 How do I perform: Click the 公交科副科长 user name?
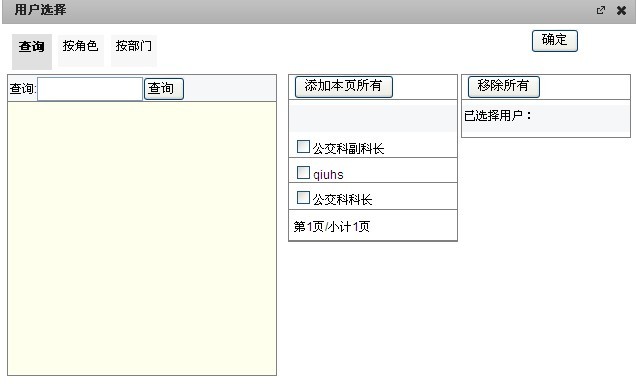(x=348, y=149)
